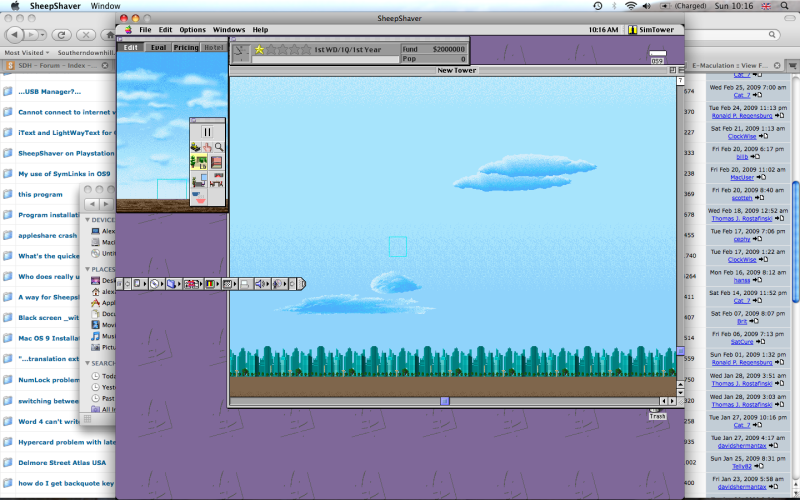Click browser reload button

pos(62,35)
